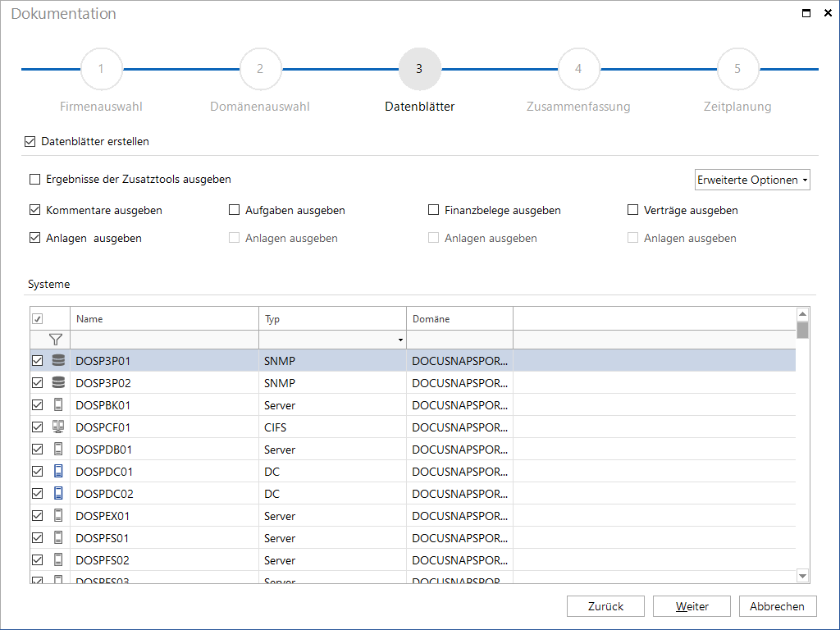Uncheck the DOSPDC01 row checkbox

tap(38, 472)
